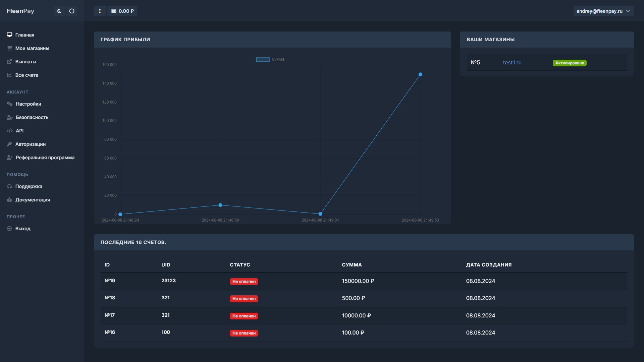Click the amount 100.00 ₽
Viewport: 644px width, 362px height.
point(353,333)
